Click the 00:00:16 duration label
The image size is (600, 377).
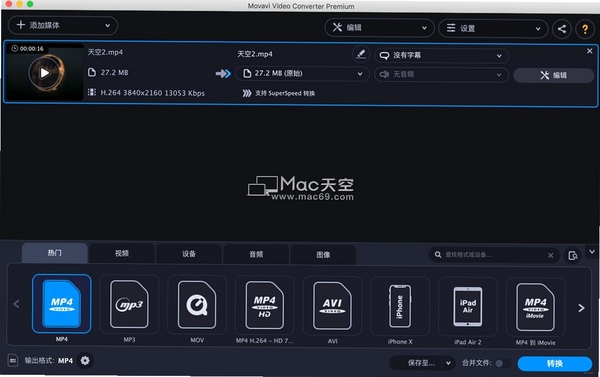28,49
